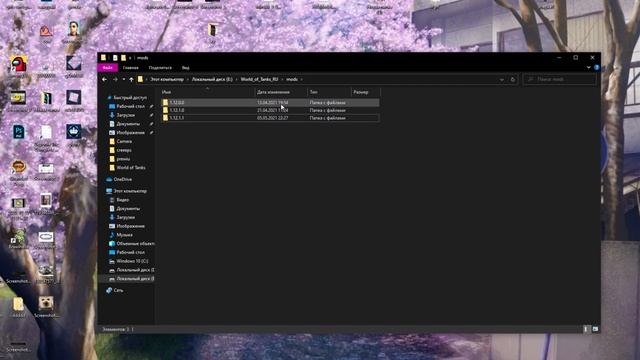
Task: Click 'World_of_Tanks_RU' in the breadcrumb
Action: coord(259,79)
